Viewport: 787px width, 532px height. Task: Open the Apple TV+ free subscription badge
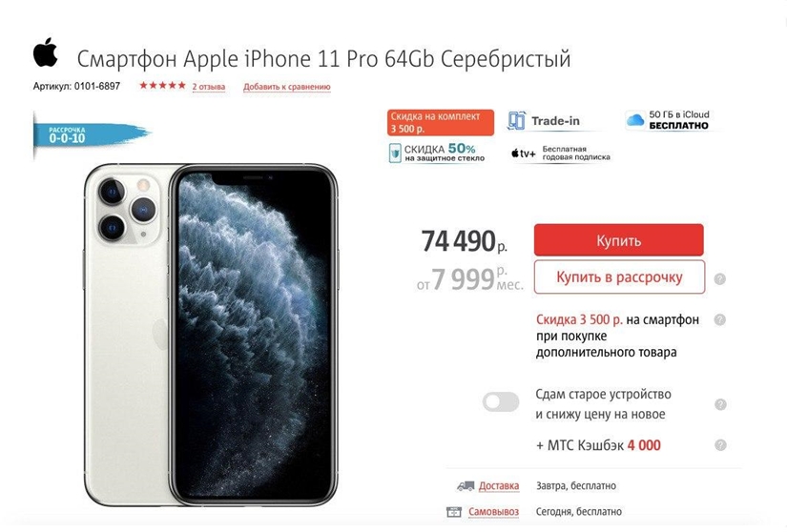pyautogui.click(x=561, y=153)
